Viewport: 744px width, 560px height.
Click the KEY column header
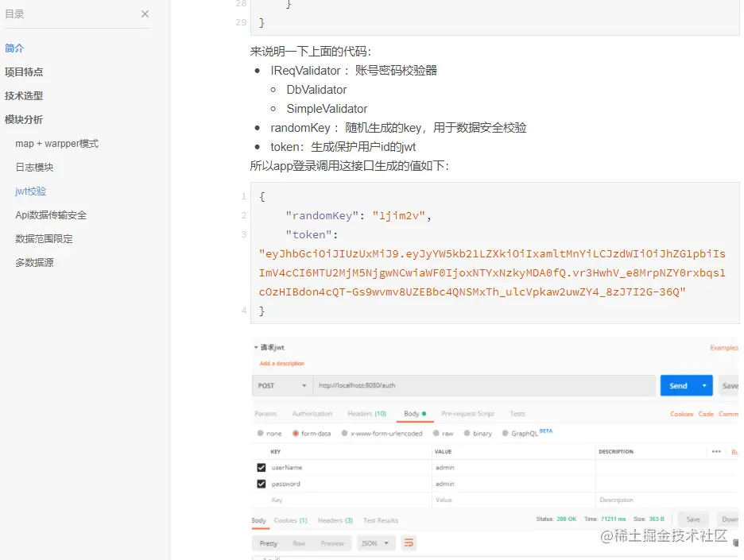click(x=275, y=451)
